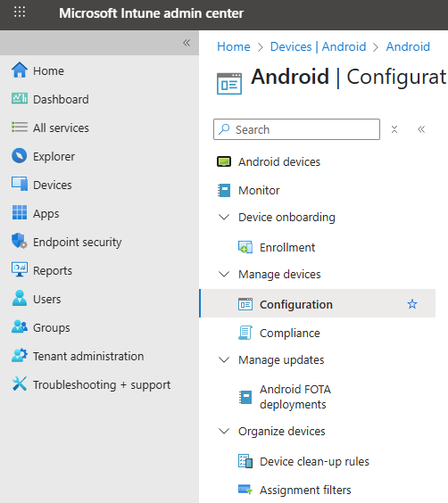This screenshot has height=503, width=448.
Task: Open Enrollment under Device onboarding
Action: [x=287, y=247]
